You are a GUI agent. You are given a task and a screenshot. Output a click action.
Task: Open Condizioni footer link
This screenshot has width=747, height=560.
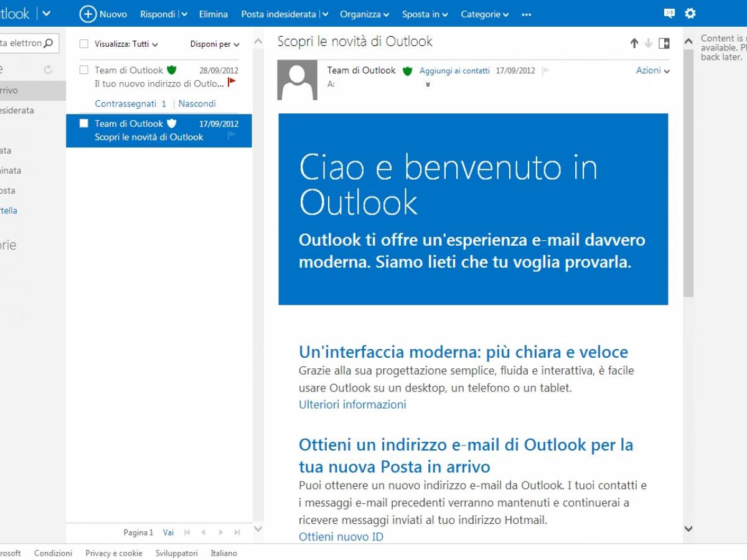pyautogui.click(x=53, y=553)
